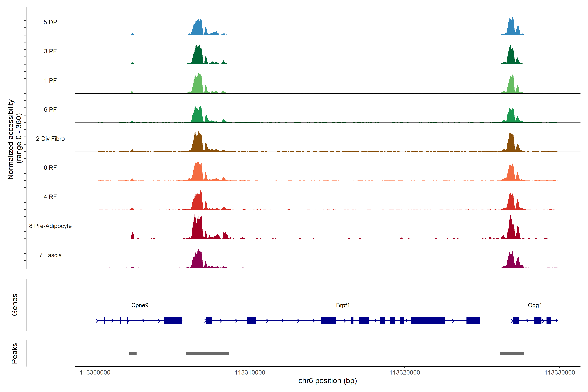Click the Brpf1 gene label
The height and width of the screenshot is (392, 588).
coord(343,305)
